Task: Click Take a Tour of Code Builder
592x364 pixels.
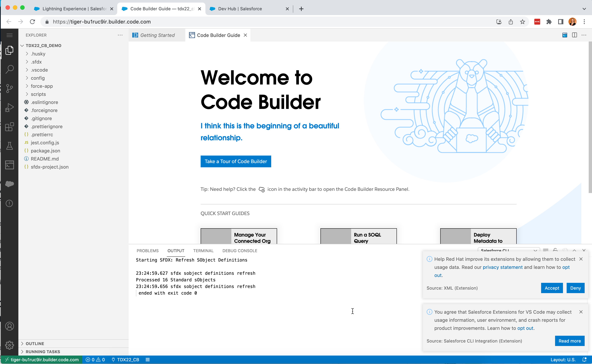Action: click(236, 161)
